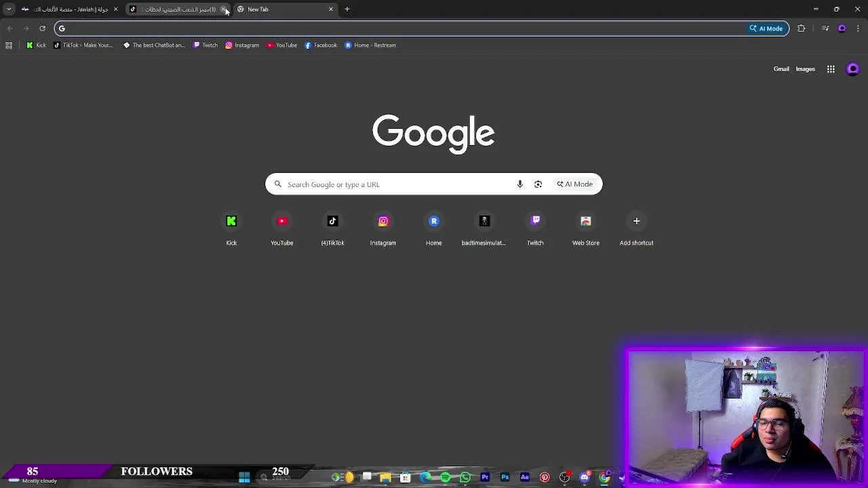The width and height of the screenshot is (868, 488).
Task: Open Pinterest from the taskbar
Action: pyautogui.click(x=545, y=478)
